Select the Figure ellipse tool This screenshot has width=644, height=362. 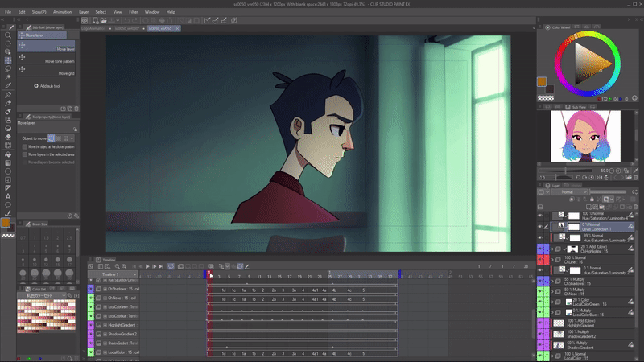[x=8, y=171]
